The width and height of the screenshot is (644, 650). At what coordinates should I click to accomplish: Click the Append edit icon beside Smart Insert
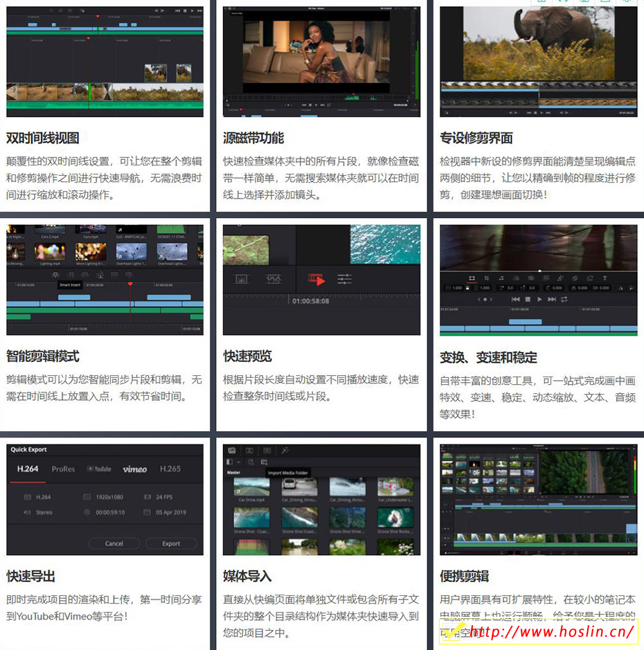point(71,275)
